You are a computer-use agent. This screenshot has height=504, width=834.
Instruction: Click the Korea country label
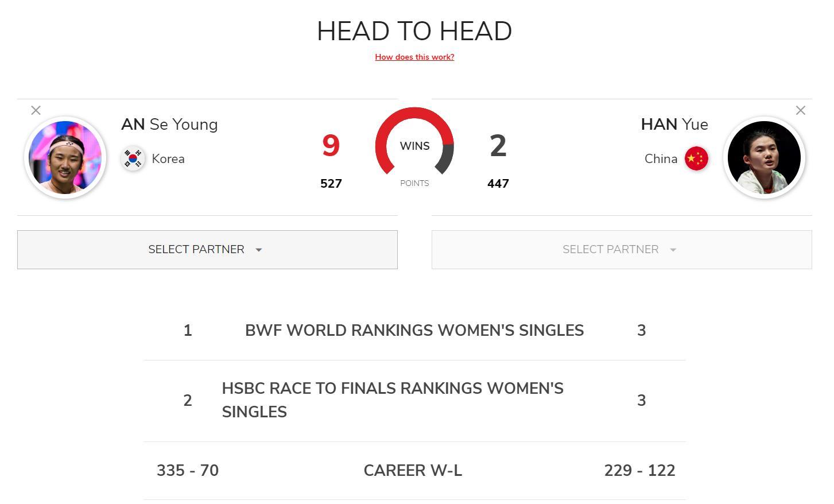coord(168,159)
